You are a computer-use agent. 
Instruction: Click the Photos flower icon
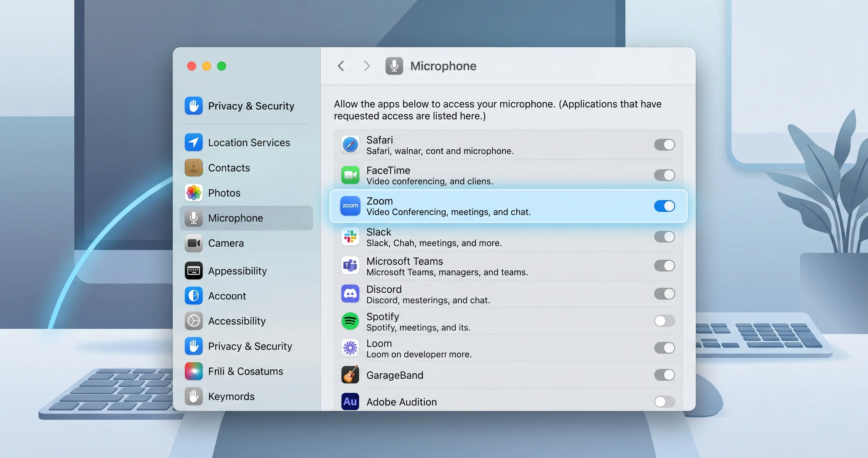click(x=194, y=193)
